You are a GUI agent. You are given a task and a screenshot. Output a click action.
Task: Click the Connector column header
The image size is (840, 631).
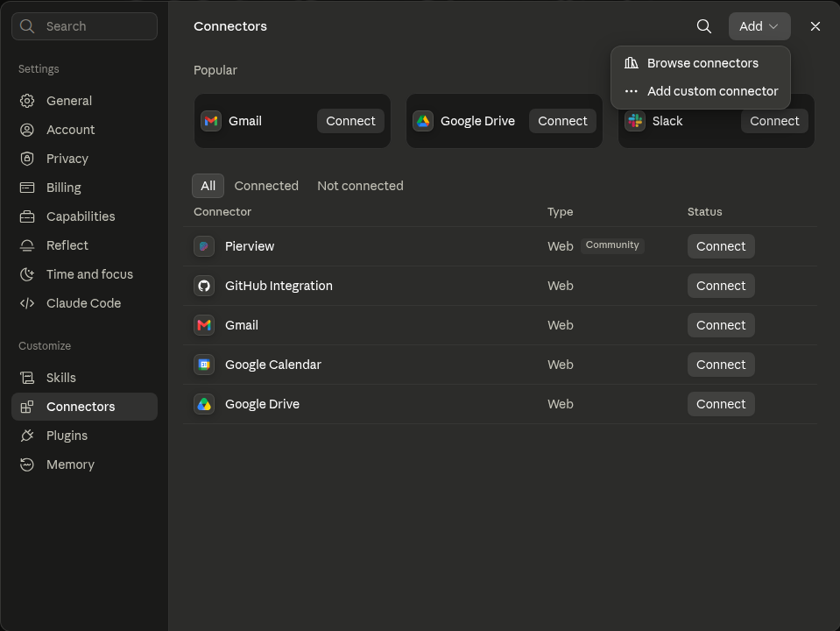[x=222, y=212]
